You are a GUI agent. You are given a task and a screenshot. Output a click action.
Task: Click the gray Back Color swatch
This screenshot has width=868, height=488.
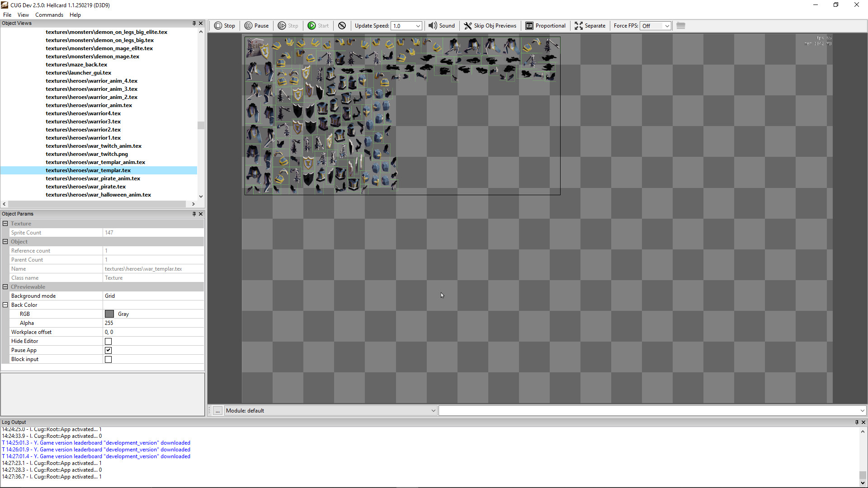click(109, 314)
